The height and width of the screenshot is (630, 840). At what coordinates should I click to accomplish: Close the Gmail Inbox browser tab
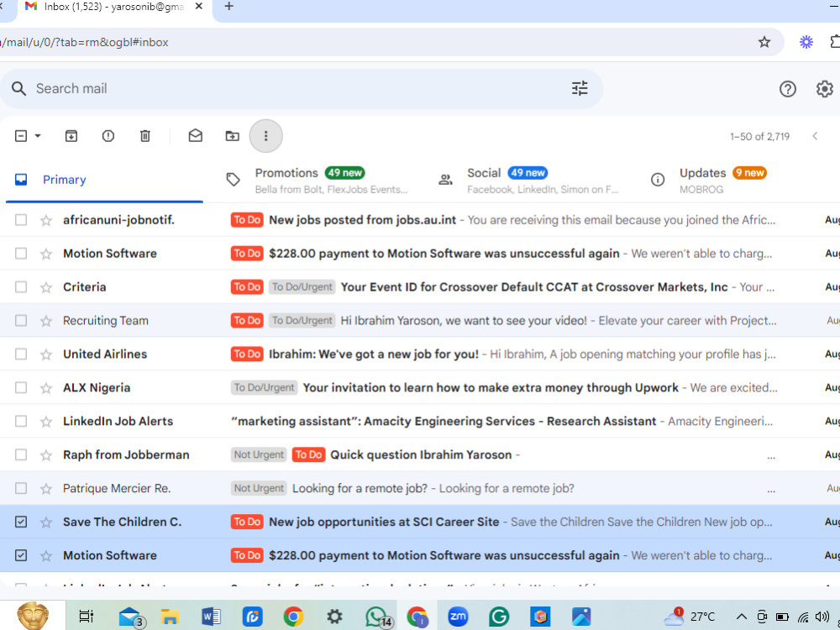[x=199, y=7]
